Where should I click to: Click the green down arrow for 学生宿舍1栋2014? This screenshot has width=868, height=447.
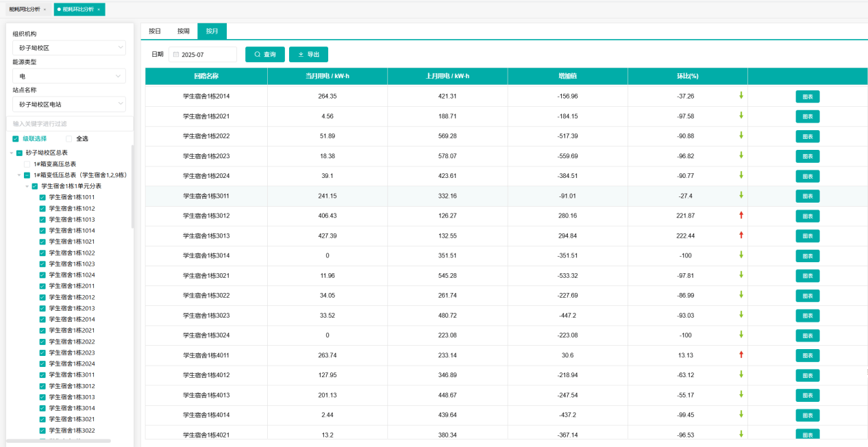pyautogui.click(x=741, y=96)
